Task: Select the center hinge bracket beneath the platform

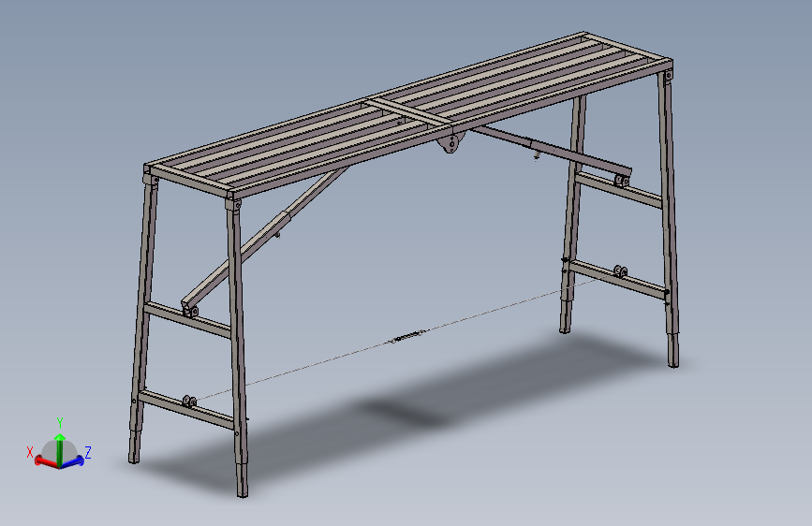Action: click(x=451, y=142)
